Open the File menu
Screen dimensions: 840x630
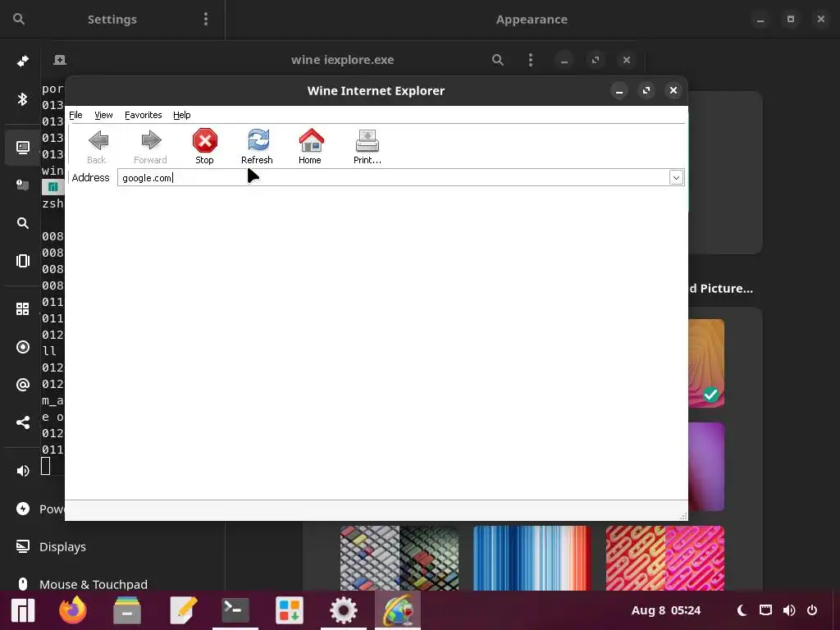pyautogui.click(x=75, y=115)
